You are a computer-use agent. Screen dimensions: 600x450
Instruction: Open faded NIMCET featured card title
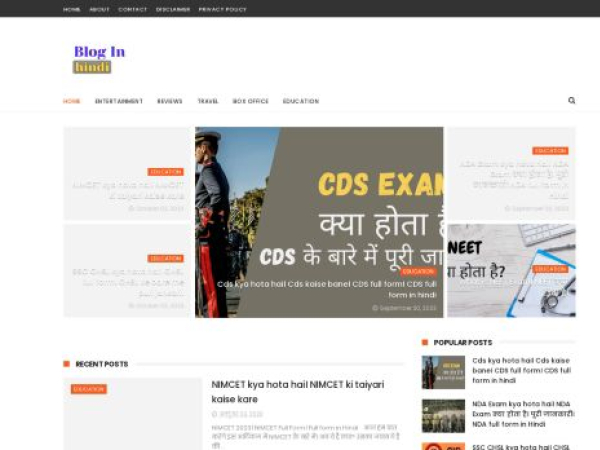[x=128, y=191]
